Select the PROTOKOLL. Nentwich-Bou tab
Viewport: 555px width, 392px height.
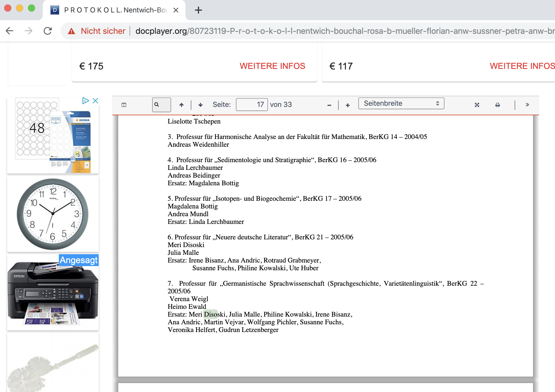point(114,10)
